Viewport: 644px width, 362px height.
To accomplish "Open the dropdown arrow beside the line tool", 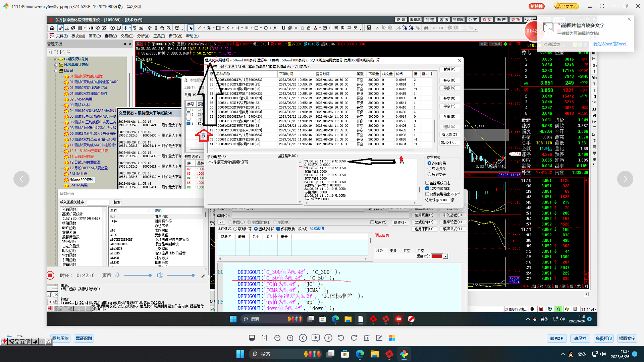I will pyautogui.click(x=204, y=28).
